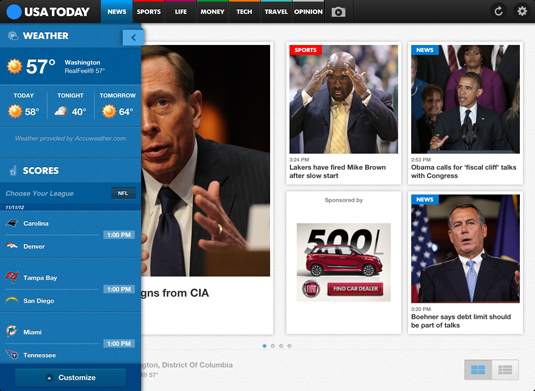The height and width of the screenshot is (391, 535).
Task: Click the sun icon beside 57°
Action: pyautogui.click(x=15, y=66)
